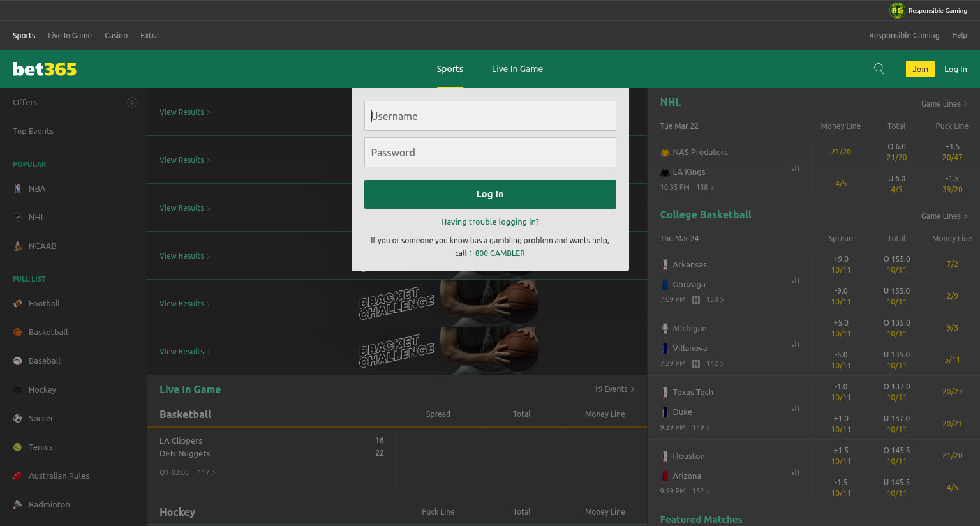Viewport: 980px width, 526px height.
Task: Click the 1-800 GAMBLER link
Action: click(x=497, y=253)
